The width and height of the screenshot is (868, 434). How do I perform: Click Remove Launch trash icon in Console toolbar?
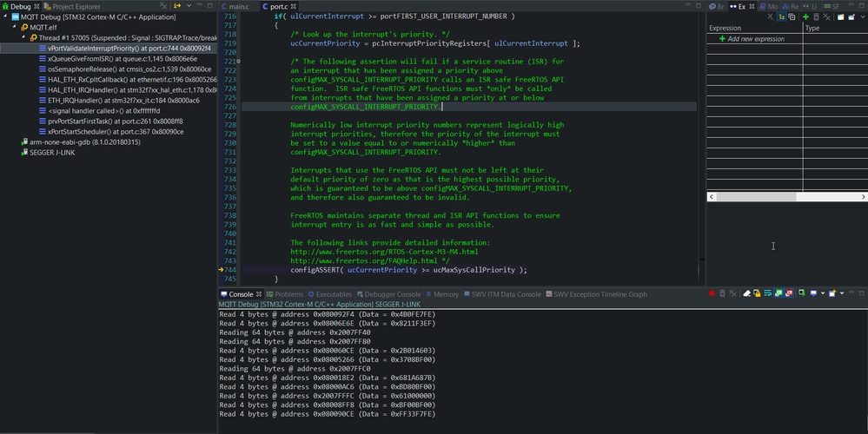click(722, 293)
